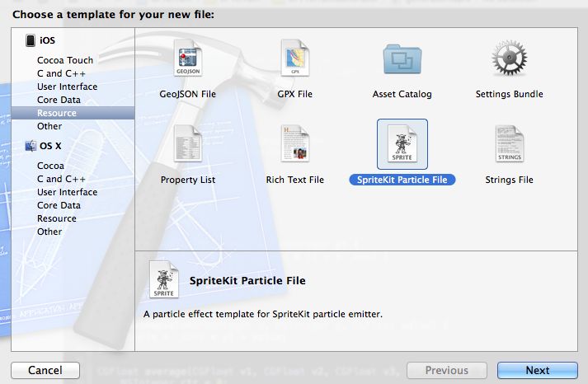Open the Cocoa Touch category under iOS

(x=65, y=60)
